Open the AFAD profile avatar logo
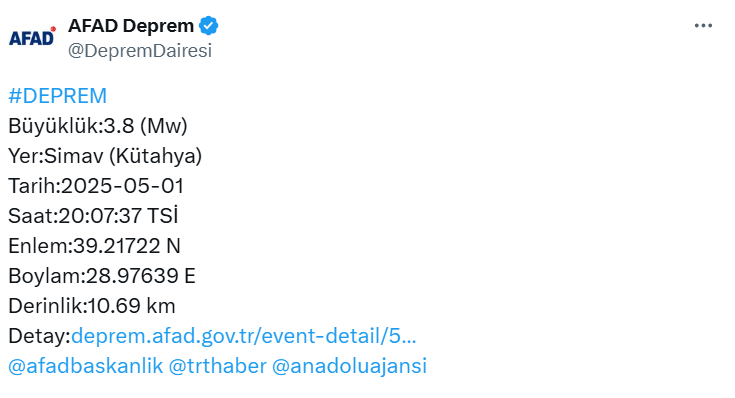This screenshot has height=398, width=735. (32, 38)
